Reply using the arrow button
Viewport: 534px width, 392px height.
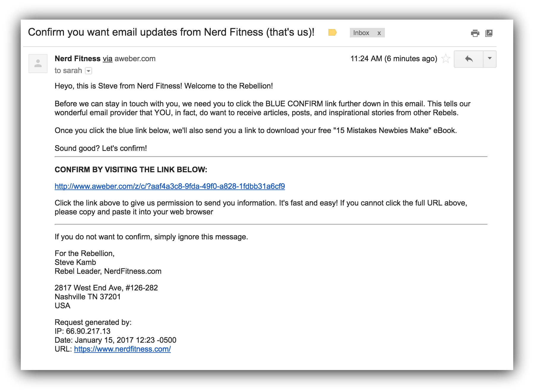tap(469, 59)
